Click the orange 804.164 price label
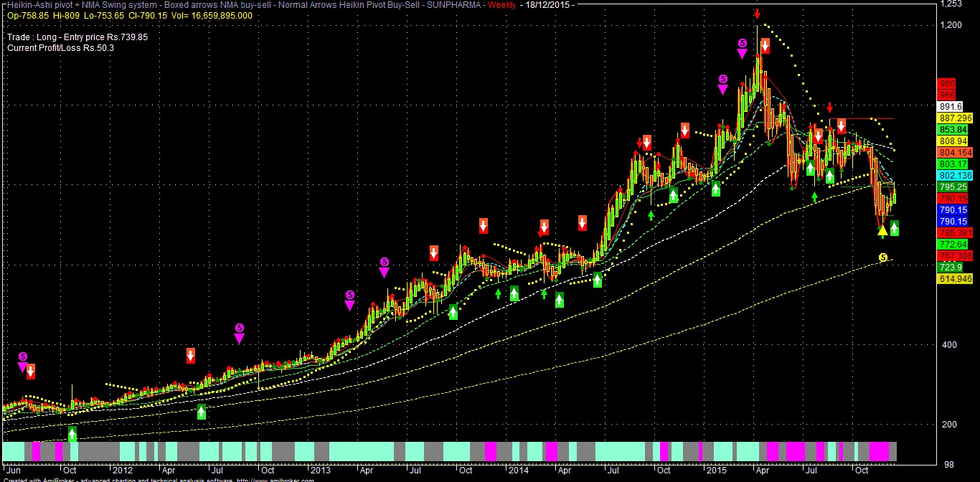The image size is (980, 482). (955, 153)
